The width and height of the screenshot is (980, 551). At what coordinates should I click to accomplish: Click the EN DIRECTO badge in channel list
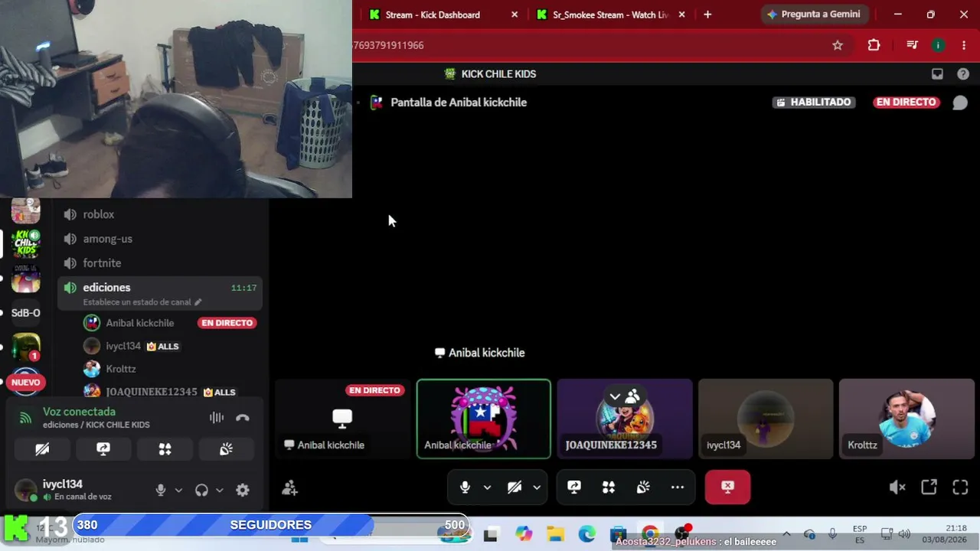point(227,323)
